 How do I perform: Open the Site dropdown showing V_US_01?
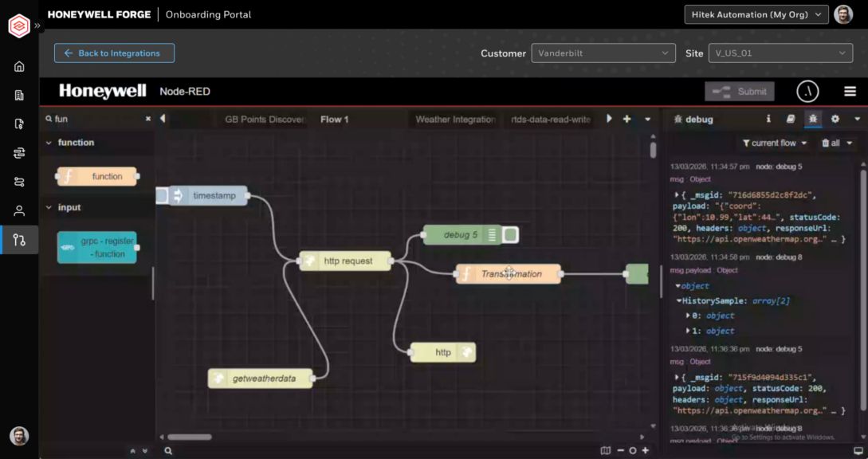tap(780, 53)
